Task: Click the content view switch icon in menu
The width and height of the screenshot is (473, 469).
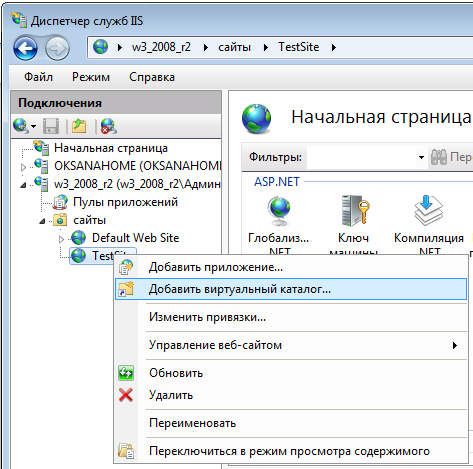Action: [x=126, y=451]
